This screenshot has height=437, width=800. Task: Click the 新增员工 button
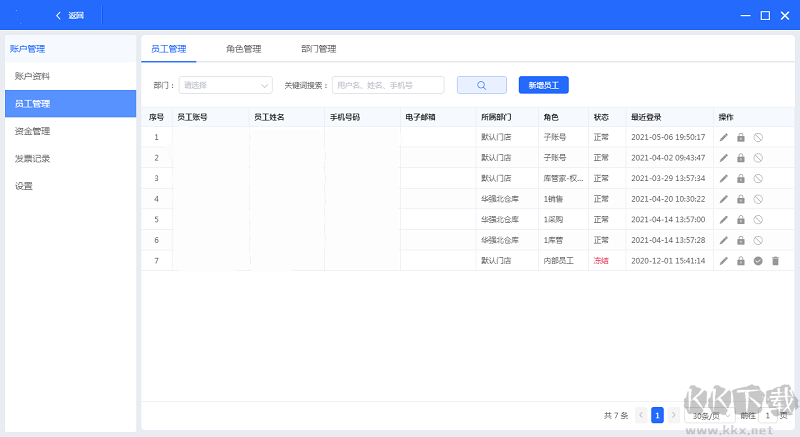(544, 85)
